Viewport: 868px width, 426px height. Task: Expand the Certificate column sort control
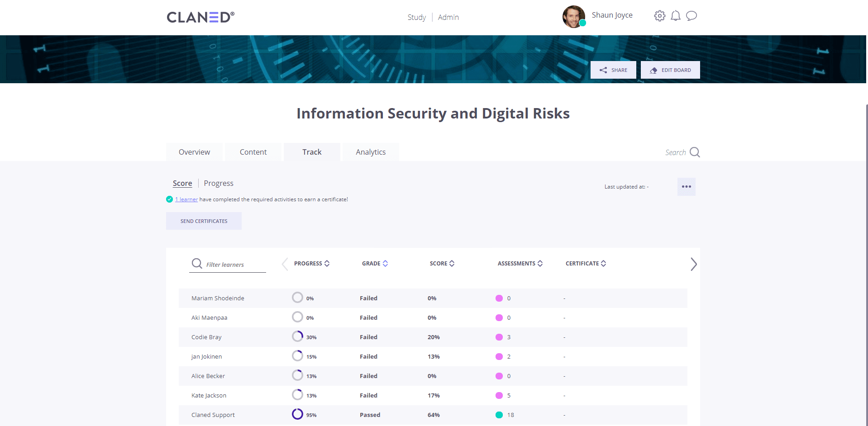(x=604, y=263)
